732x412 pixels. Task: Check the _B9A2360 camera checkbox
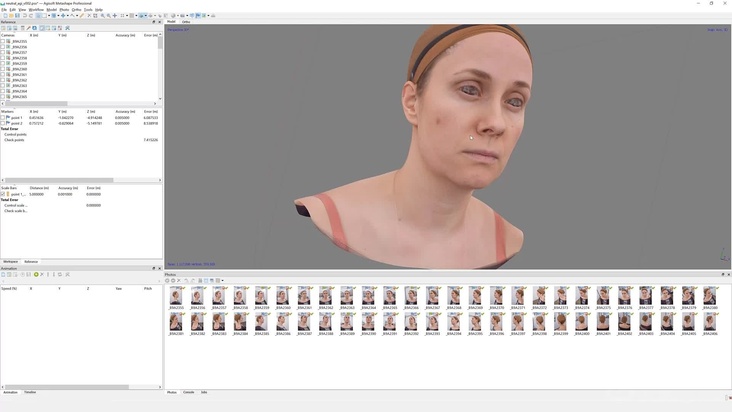(3, 69)
